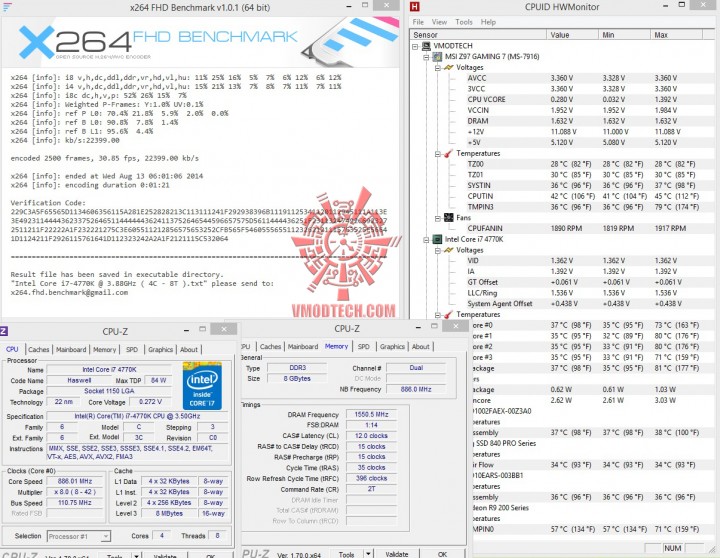
Task: Click the motherboard Temperatures thermometer icon
Action: (x=449, y=153)
